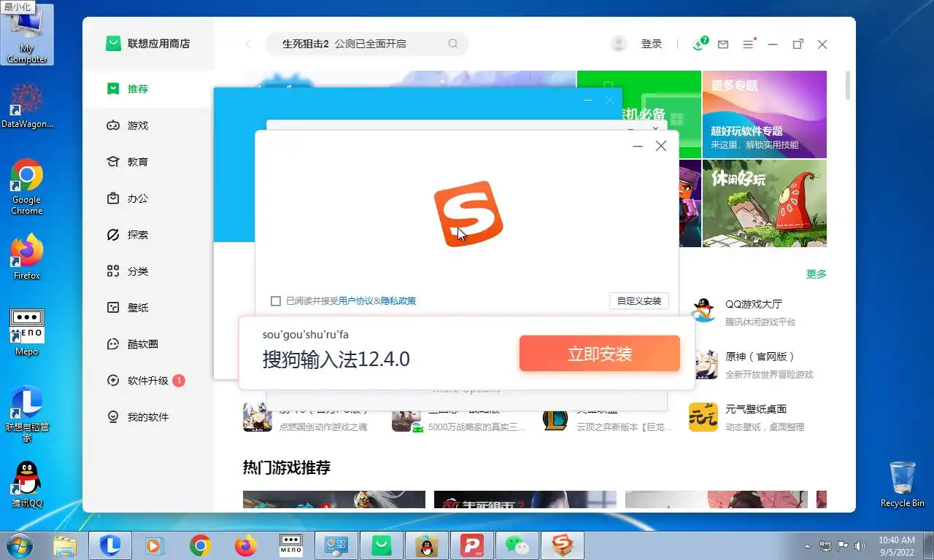The height and width of the screenshot is (560, 934).
Task: Open the Firefox desktop shortcut
Action: (27, 257)
